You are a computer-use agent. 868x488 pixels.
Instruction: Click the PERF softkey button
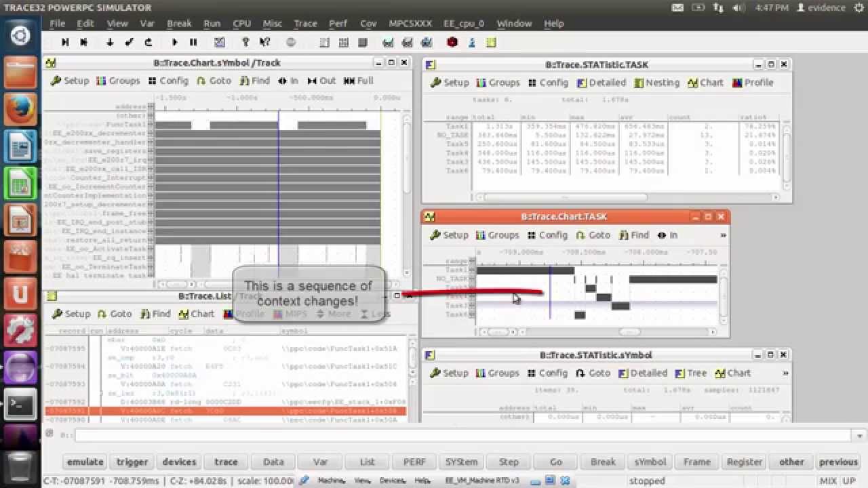click(x=414, y=462)
